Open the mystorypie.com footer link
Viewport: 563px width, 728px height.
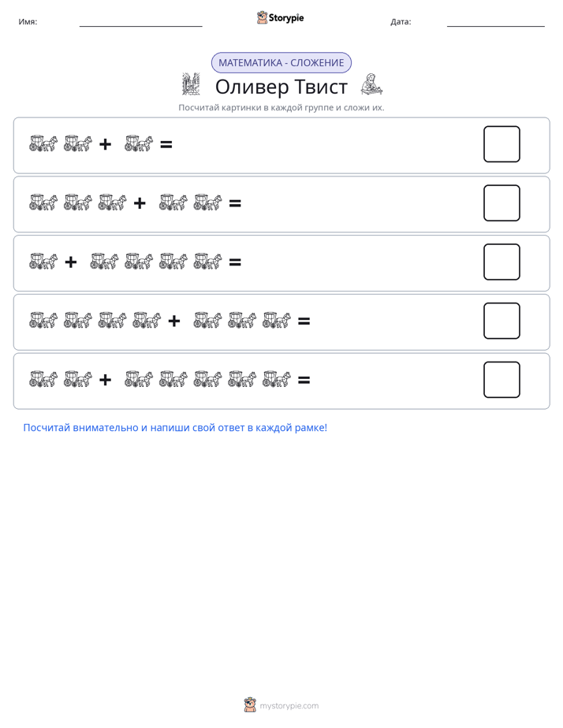(x=289, y=706)
